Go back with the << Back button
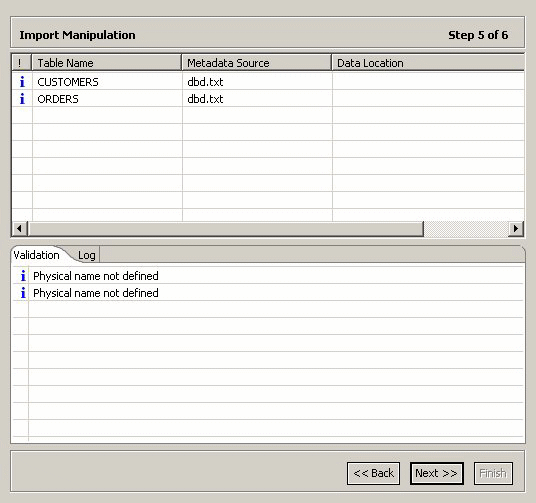 (x=373, y=473)
